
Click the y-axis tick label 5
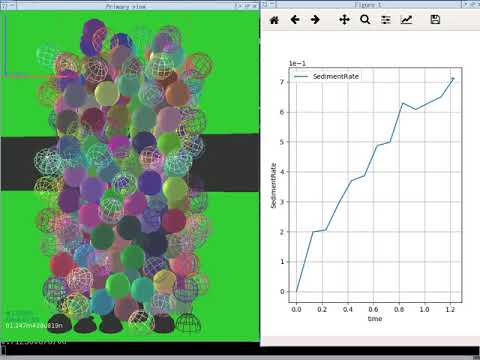coord(282,142)
